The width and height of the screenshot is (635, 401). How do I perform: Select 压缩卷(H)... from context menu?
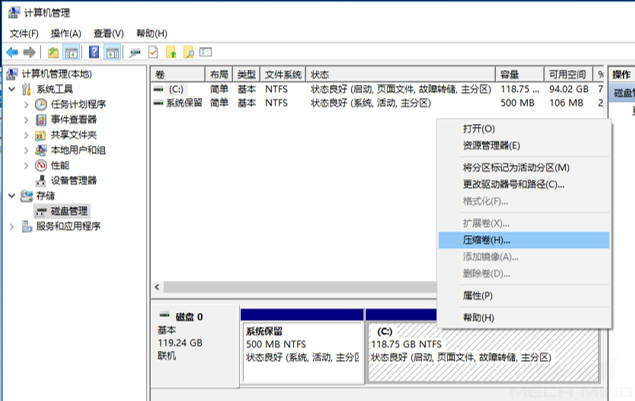point(524,240)
